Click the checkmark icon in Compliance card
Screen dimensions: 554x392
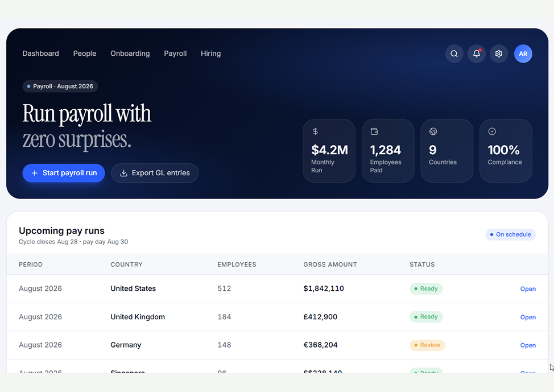[x=492, y=131]
